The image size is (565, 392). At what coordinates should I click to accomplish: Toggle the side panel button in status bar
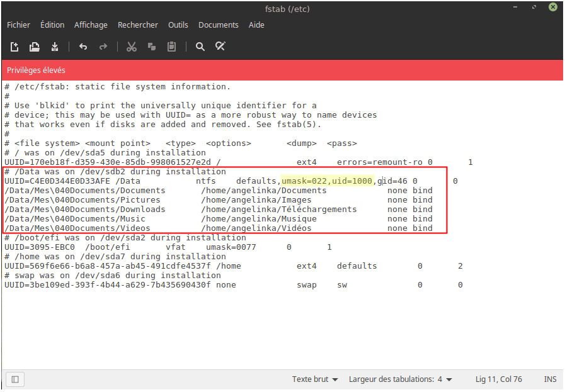coord(15,379)
